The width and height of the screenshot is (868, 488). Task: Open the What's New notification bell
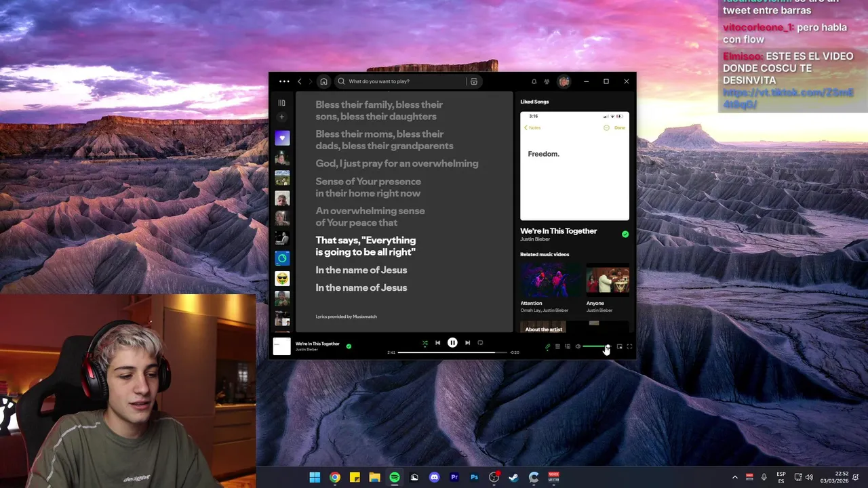click(534, 81)
